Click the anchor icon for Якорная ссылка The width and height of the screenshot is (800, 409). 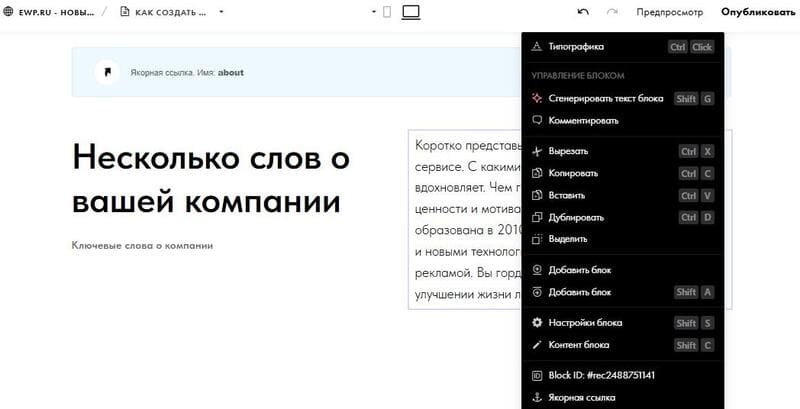point(537,398)
